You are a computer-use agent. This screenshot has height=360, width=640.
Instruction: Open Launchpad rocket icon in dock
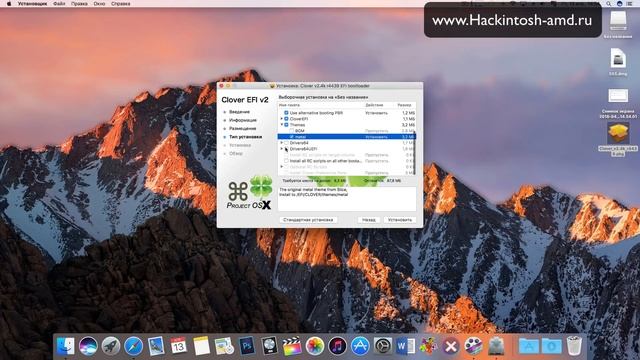click(111, 346)
